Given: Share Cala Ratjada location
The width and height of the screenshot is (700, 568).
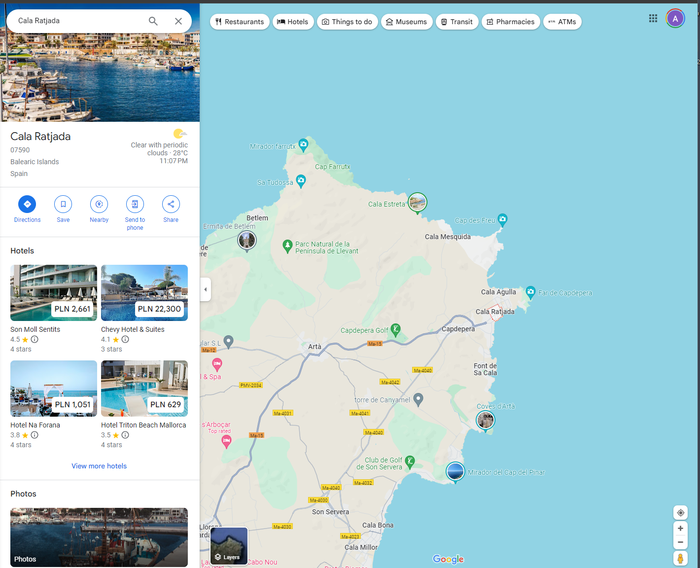Looking at the screenshot, I should click(x=171, y=209).
